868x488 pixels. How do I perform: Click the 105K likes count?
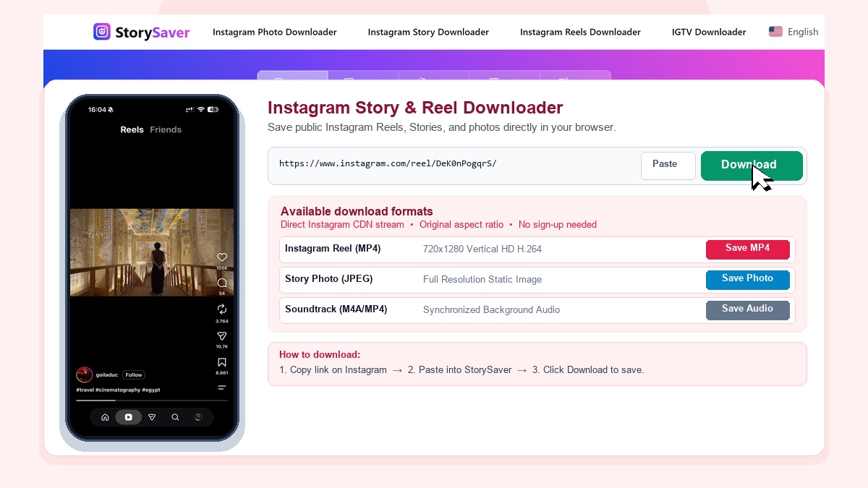click(222, 268)
